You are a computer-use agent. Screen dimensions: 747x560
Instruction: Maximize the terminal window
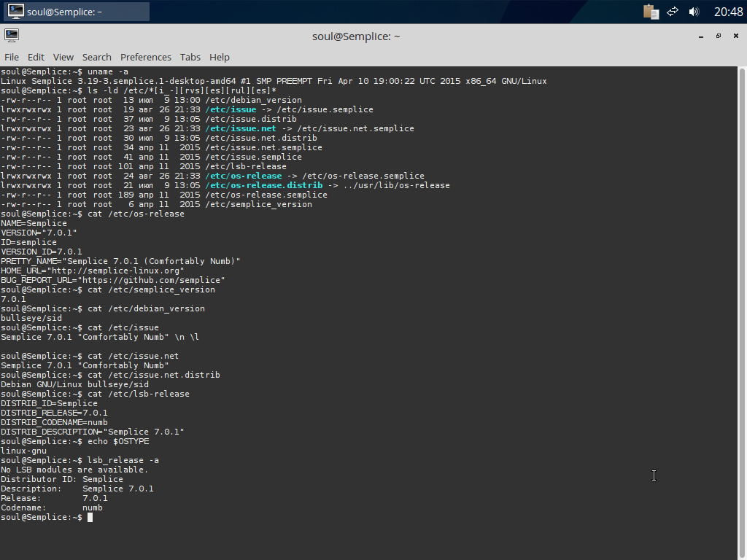point(719,36)
